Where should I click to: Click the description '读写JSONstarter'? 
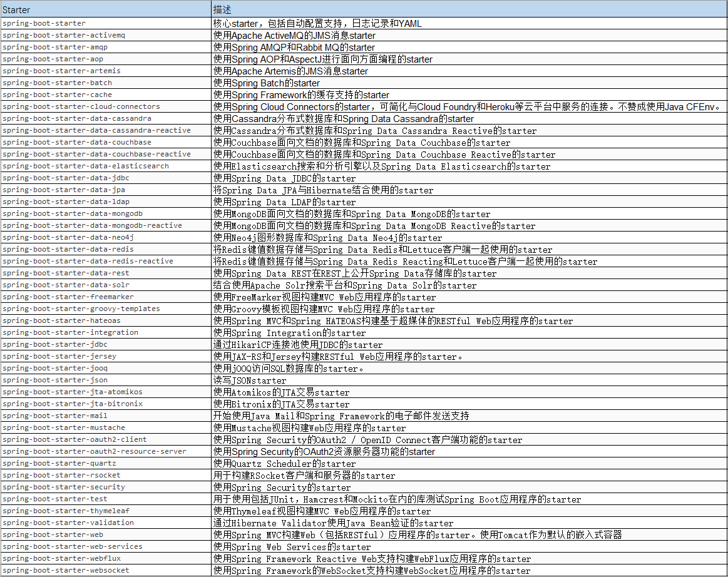(250, 380)
